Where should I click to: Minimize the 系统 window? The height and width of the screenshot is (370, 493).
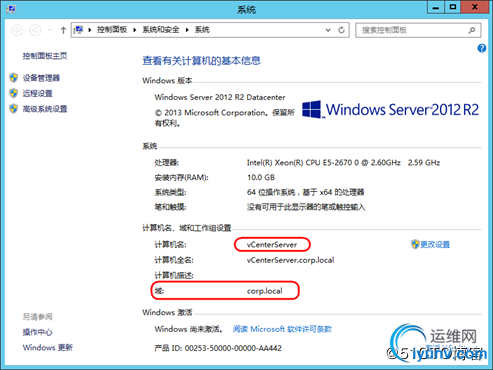tap(436, 7)
